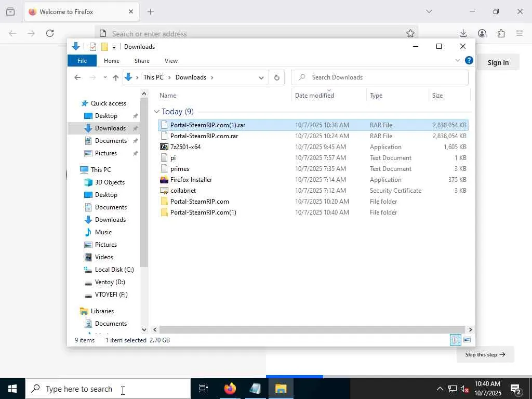532x399 pixels.
Task: Open the File ribbon tab
Action: 82,61
